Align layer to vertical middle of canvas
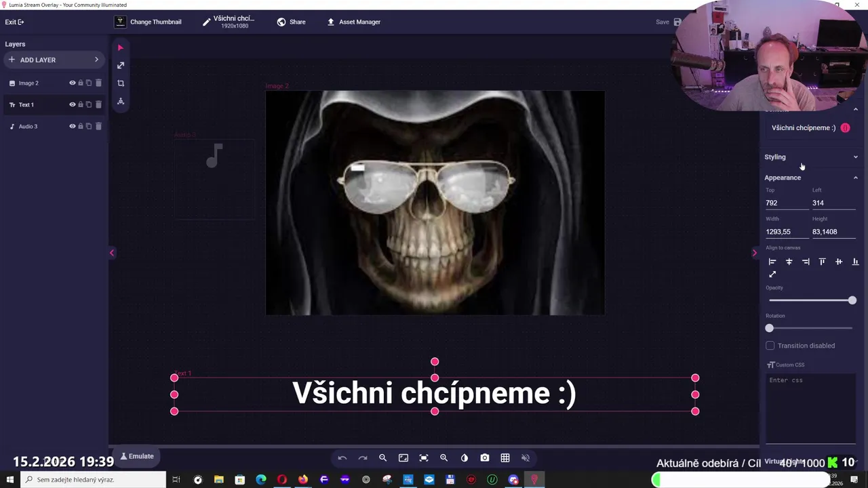The image size is (868, 488). point(839,262)
